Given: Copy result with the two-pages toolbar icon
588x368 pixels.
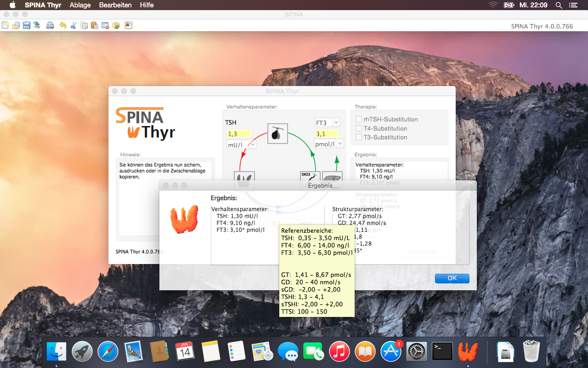Looking at the screenshot, I should click(84, 25).
